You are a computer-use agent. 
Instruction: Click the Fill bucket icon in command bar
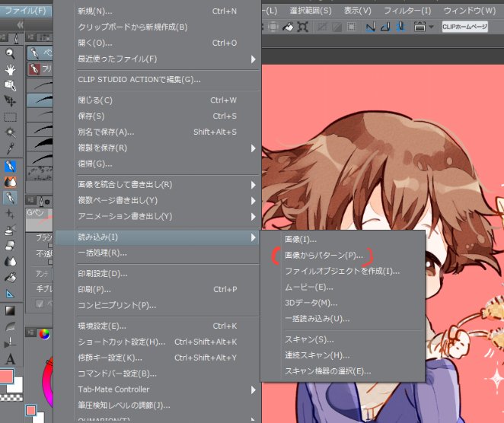[288, 27]
